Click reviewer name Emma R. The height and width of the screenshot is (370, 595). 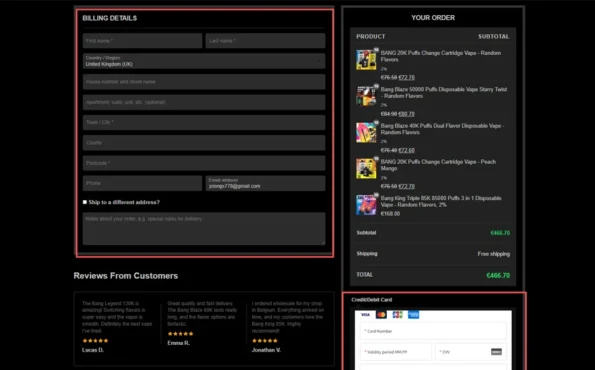(x=178, y=343)
